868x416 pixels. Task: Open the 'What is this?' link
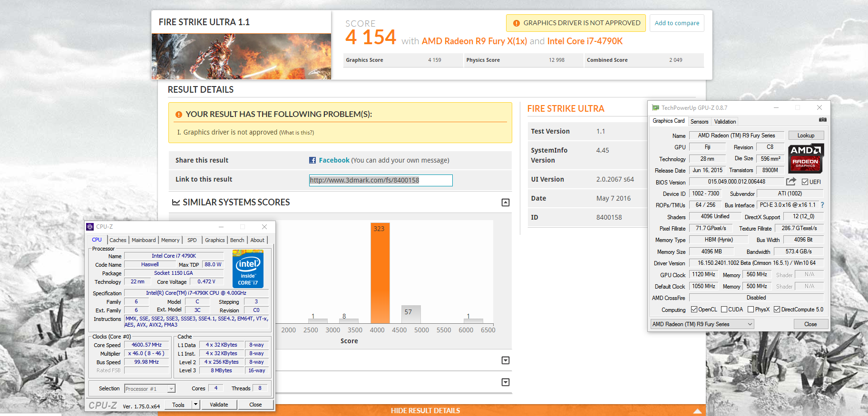(x=297, y=133)
